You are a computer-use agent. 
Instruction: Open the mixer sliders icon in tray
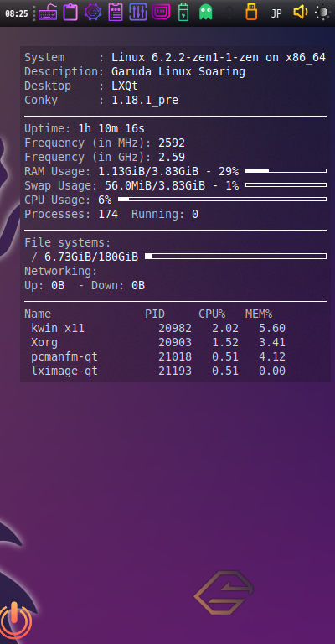(x=138, y=12)
